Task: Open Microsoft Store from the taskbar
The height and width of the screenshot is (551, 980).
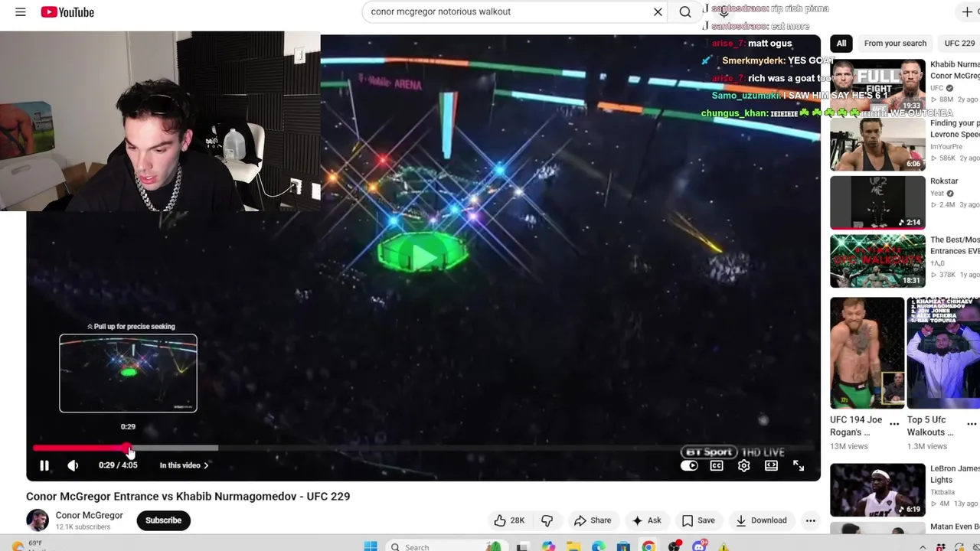Action: click(x=623, y=546)
